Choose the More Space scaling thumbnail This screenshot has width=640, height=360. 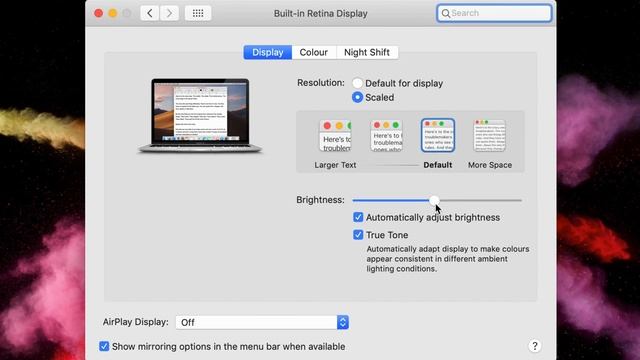489,136
